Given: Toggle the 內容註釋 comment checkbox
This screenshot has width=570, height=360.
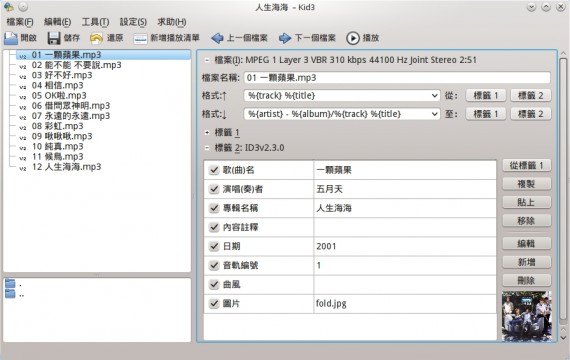Looking at the screenshot, I should pyautogui.click(x=214, y=227).
